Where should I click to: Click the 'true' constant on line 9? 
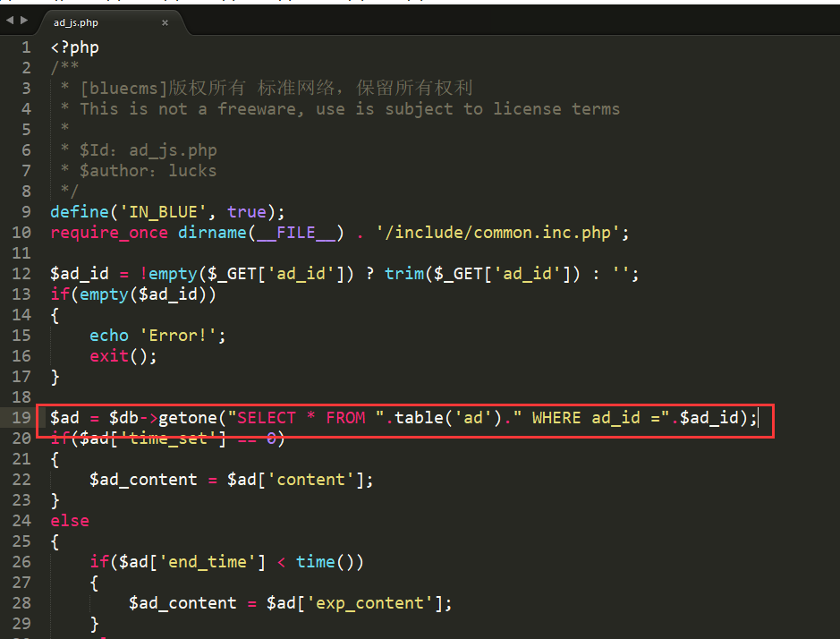point(246,212)
